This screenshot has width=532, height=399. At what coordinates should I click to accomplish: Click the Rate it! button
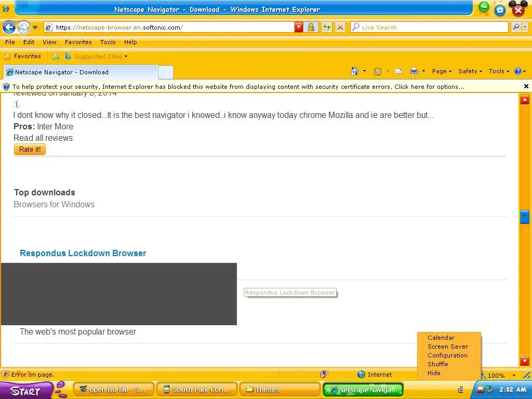pyautogui.click(x=30, y=149)
